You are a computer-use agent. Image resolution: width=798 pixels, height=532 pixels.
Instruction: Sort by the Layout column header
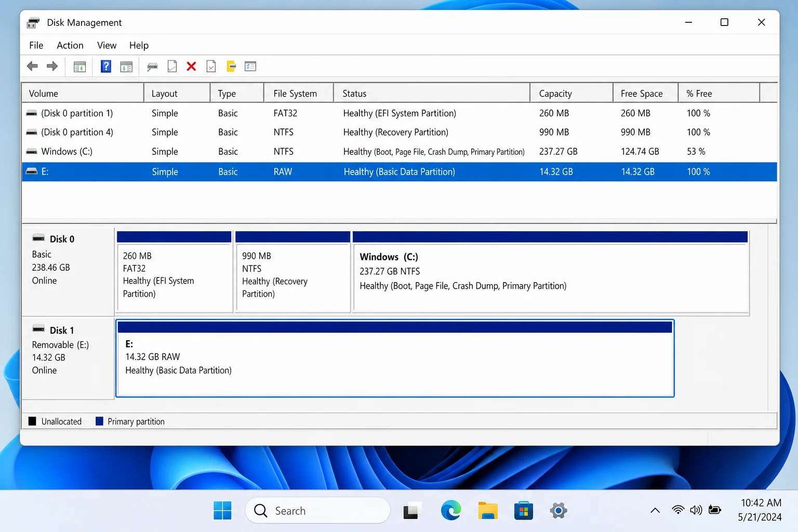pyautogui.click(x=177, y=94)
